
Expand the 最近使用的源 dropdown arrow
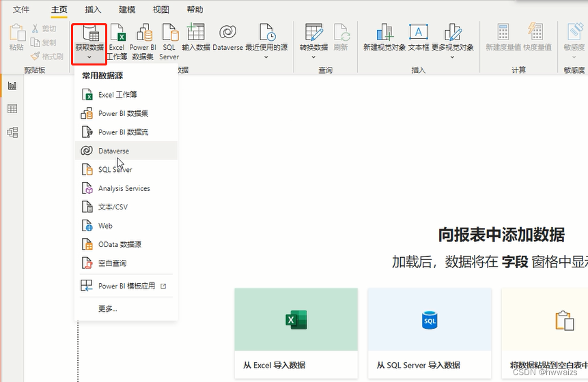[x=266, y=57]
